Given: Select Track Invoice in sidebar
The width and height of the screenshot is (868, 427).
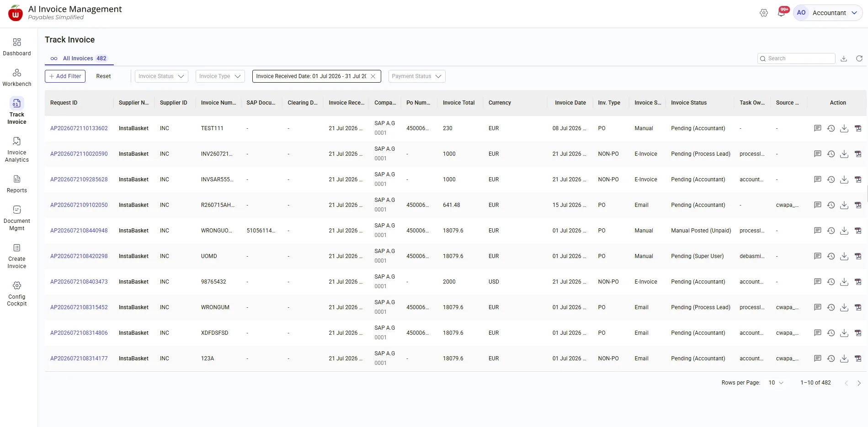Looking at the screenshot, I should point(17,111).
